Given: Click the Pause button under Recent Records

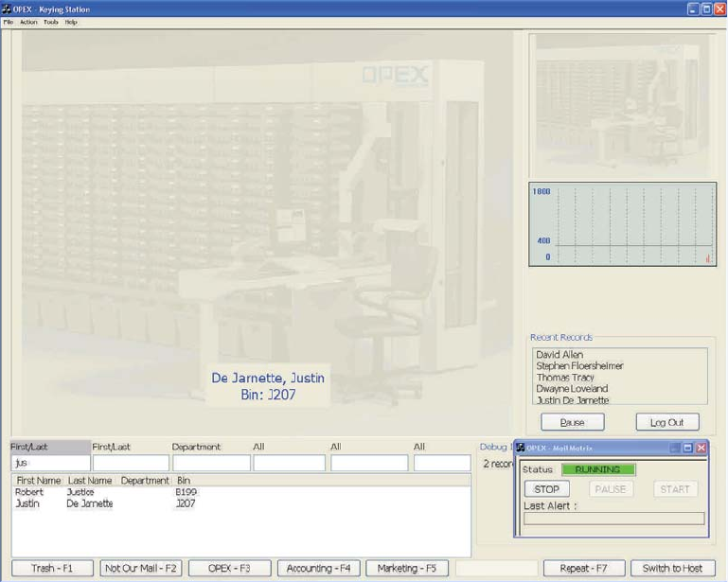Looking at the screenshot, I should point(573,422).
